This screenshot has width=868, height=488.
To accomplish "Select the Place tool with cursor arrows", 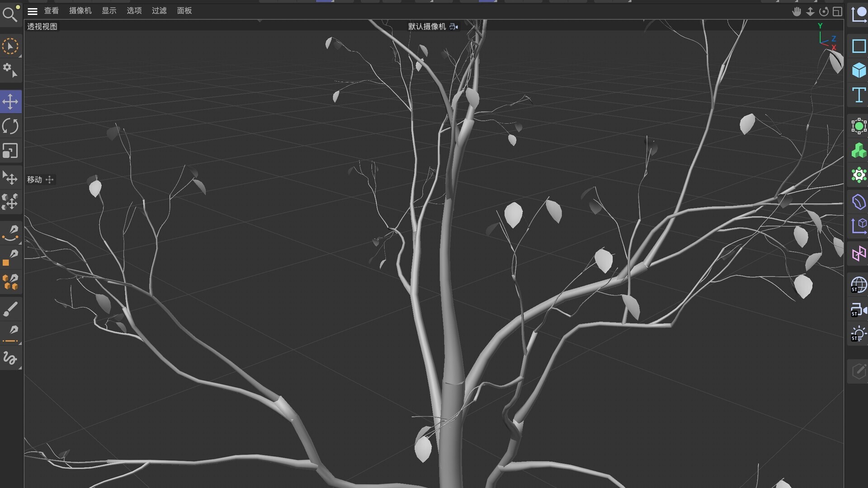I will [10, 178].
